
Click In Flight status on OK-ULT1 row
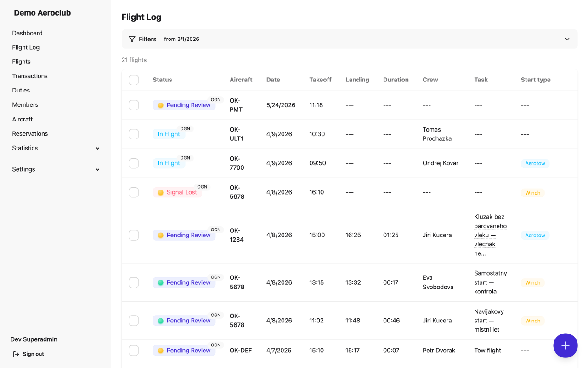(x=169, y=134)
